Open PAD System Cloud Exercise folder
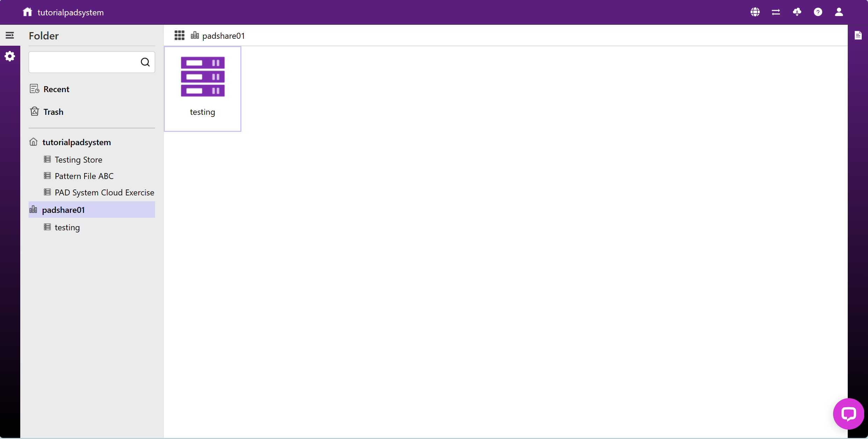Screen dimensions: 868x439 [x=104, y=192]
